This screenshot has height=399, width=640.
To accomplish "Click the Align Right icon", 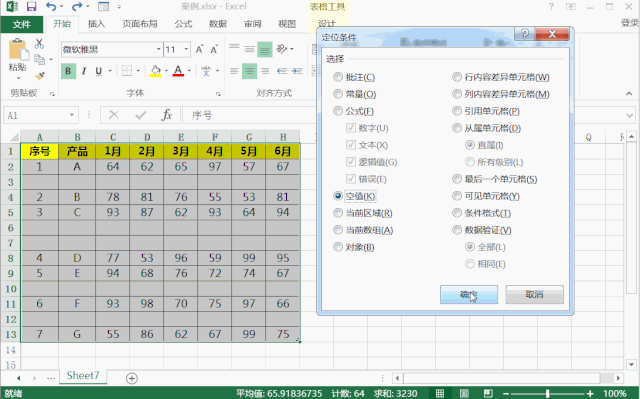I will tap(265, 71).
